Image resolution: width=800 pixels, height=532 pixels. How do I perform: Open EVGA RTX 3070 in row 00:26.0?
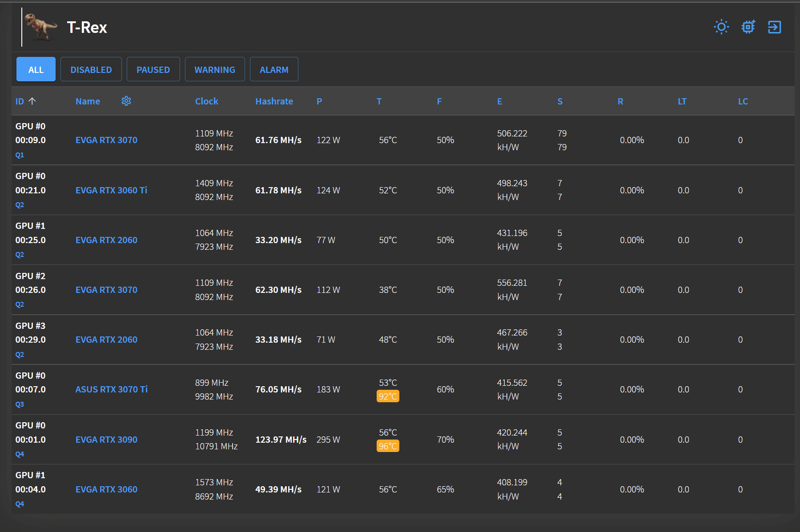pyautogui.click(x=106, y=290)
